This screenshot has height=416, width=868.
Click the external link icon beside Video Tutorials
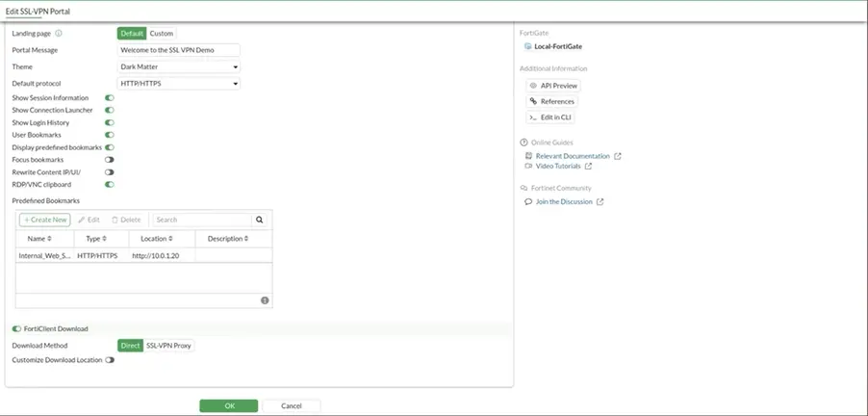pyautogui.click(x=588, y=167)
